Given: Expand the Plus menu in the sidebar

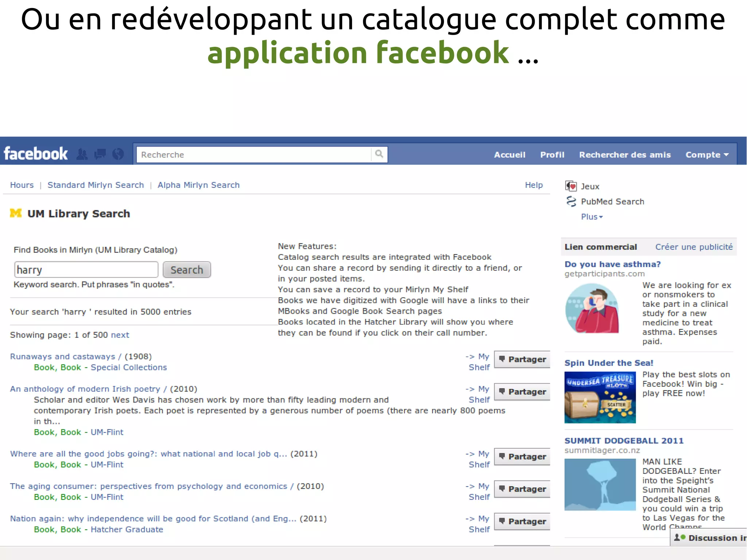Looking at the screenshot, I should (x=592, y=217).
